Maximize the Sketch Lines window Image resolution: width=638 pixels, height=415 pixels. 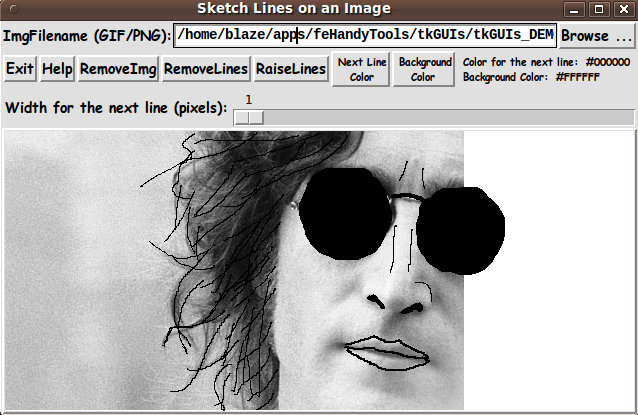[x=599, y=10]
